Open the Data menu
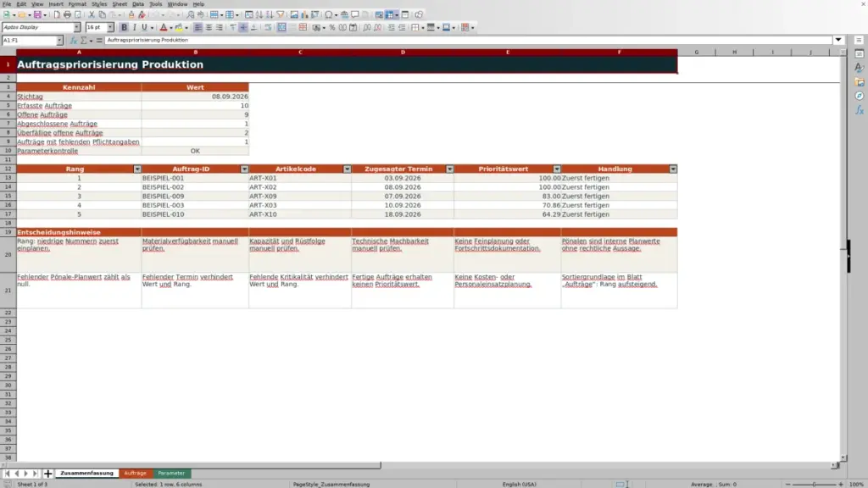Viewport: 868px width, 488px height. (x=138, y=4)
